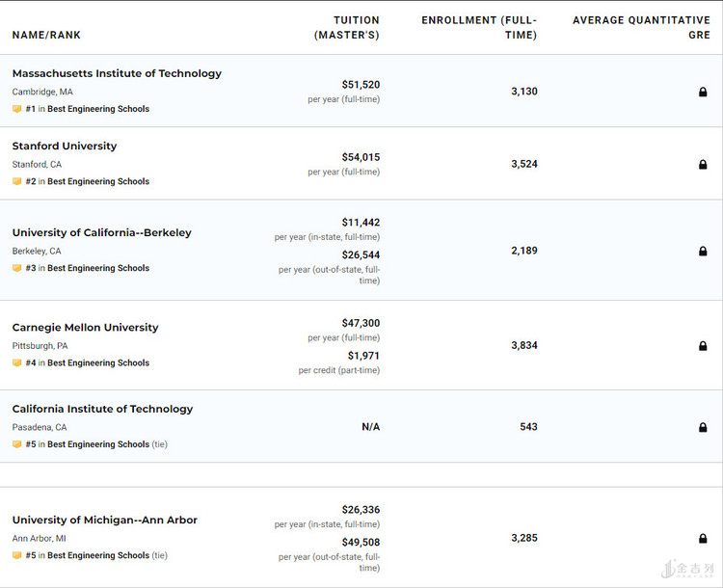
Task: Click the Name/Rank column header
Action: click(46, 36)
